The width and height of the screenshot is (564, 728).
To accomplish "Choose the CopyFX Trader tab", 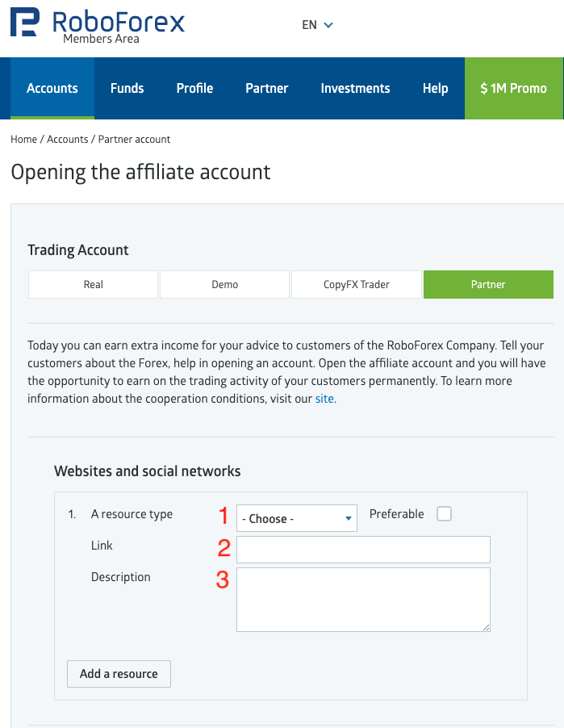I will 356,285.
